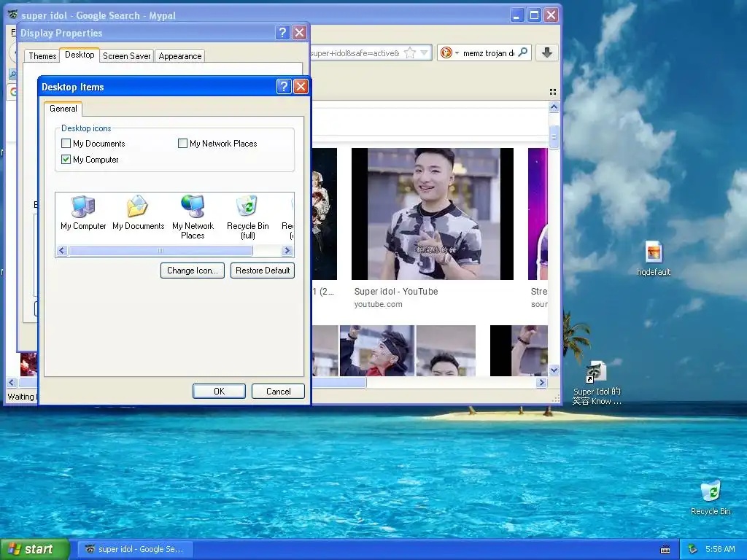Click network tray icon near clock

coord(693,549)
